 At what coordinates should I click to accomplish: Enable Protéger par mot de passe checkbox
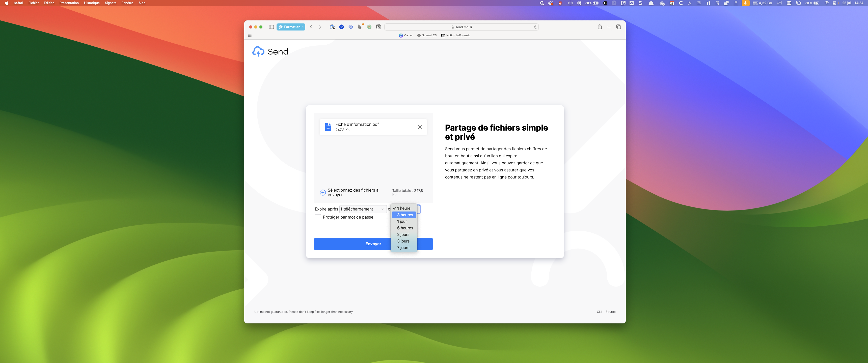(318, 218)
